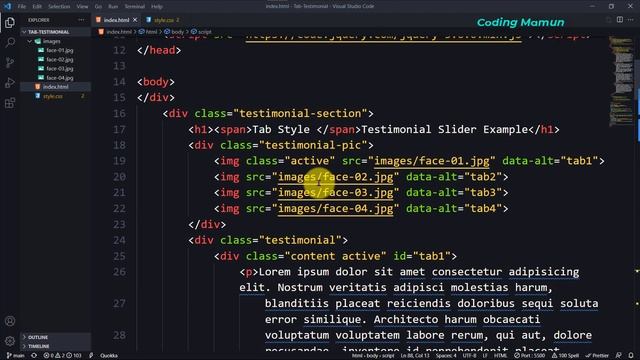Click html in the breadcrumb
Viewport: 640px width, 360px height.
point(151,32)
